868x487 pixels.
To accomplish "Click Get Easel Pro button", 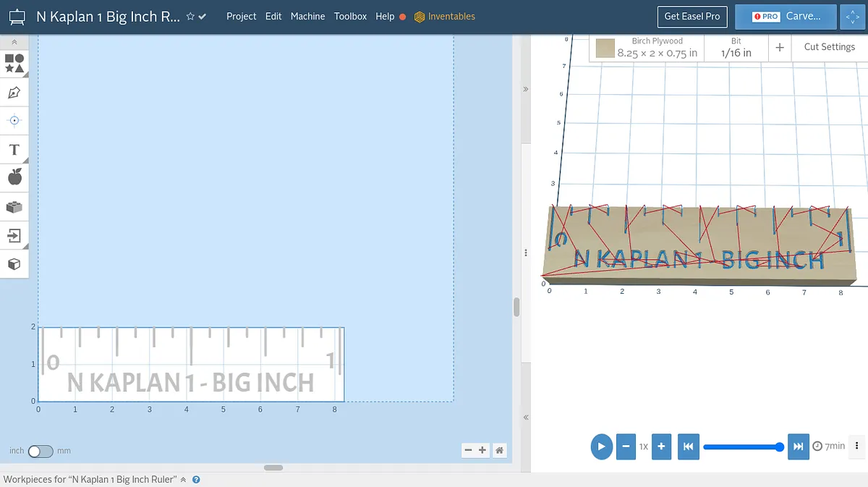I will click(692, 16).
